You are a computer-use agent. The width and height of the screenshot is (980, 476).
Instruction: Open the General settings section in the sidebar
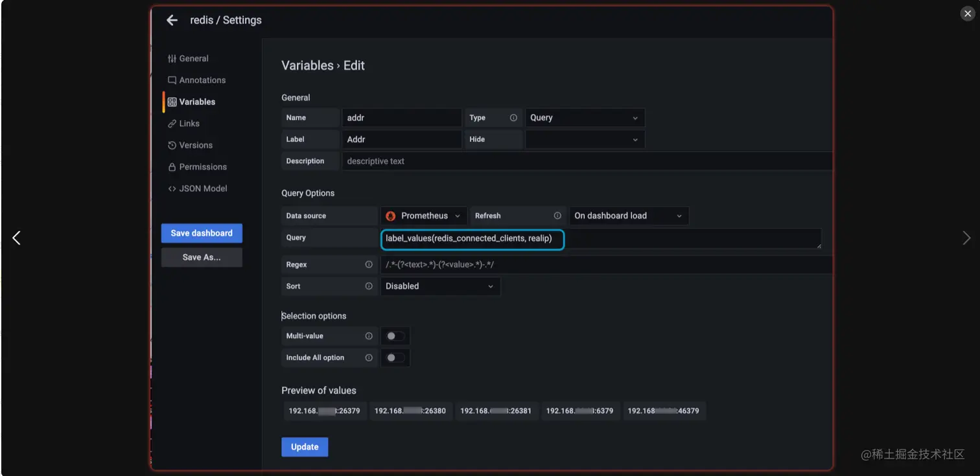[x=188, y=58]
